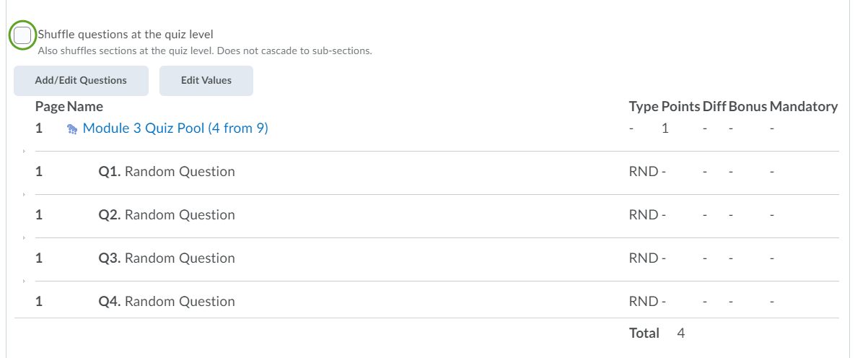Select the Q2. Random Question row
868x358 pixels.
tap(167, 215)
